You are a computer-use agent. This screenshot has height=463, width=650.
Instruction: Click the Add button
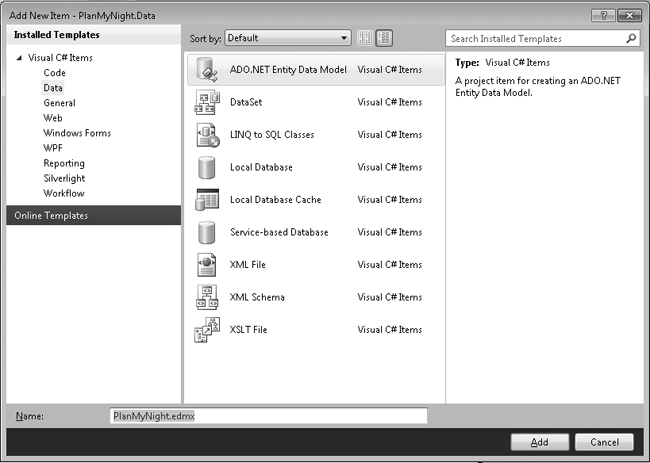tap(540, 442)
